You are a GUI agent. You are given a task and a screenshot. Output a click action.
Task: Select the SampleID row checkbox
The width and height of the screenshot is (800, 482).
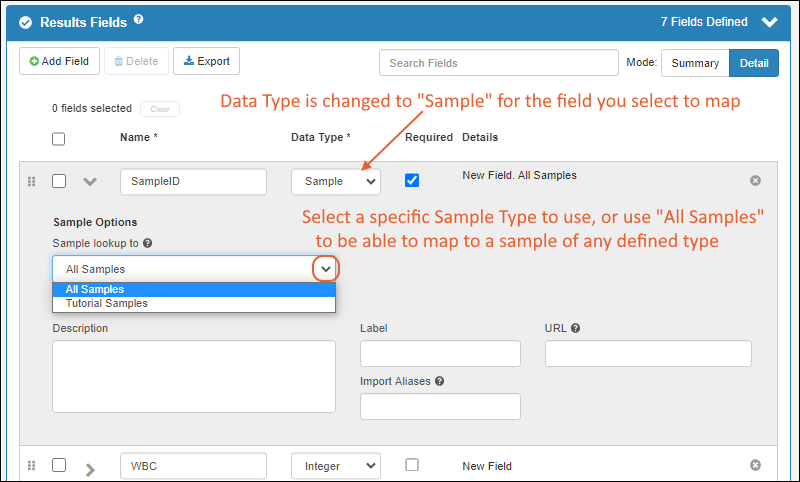[59, 181]
